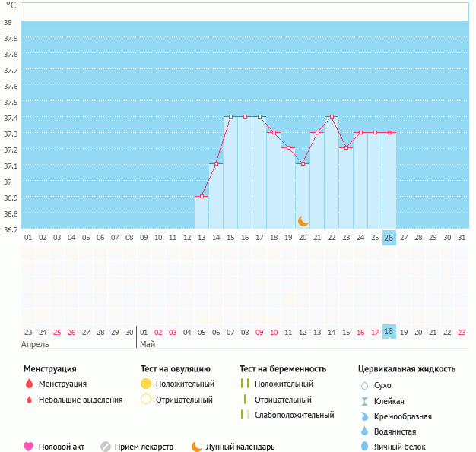Screen dimensions: 476x452
Task: Select highlighted cycle day 26
Action: [x=389, y=238]
